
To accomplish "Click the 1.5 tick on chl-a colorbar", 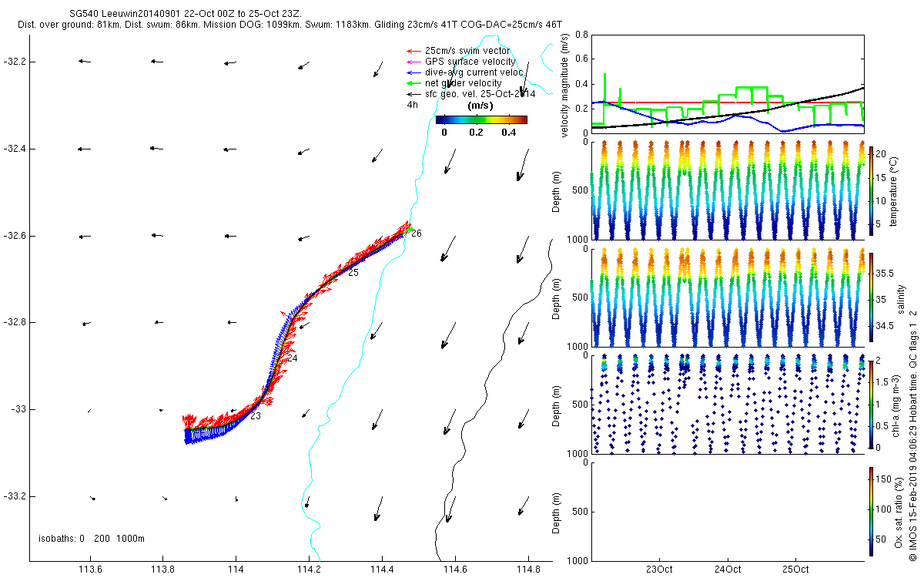I will tap(882, 382).
